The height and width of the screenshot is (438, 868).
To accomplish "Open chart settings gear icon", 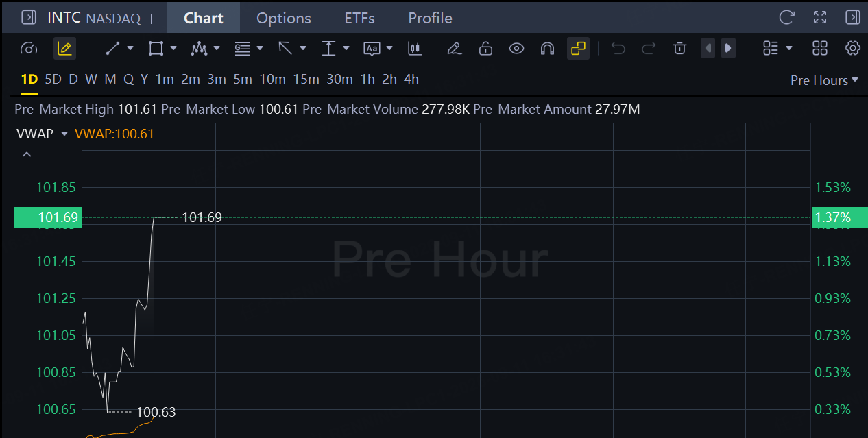I will 853,48.
